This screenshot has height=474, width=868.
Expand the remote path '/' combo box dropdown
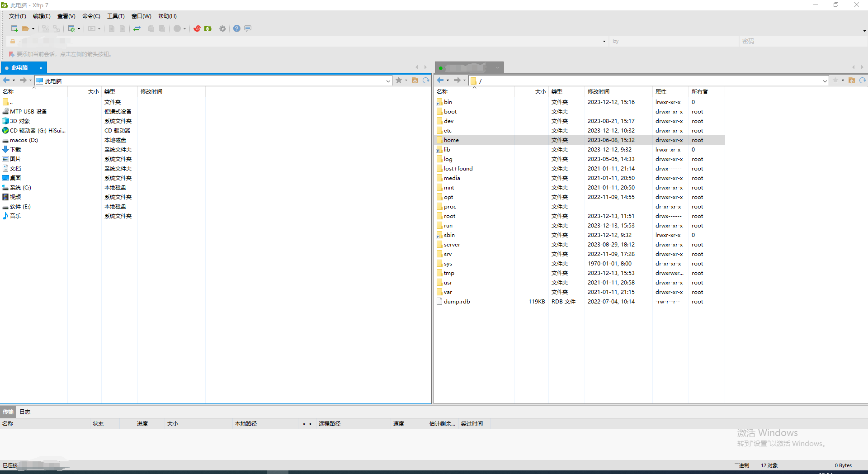(825, 81)
